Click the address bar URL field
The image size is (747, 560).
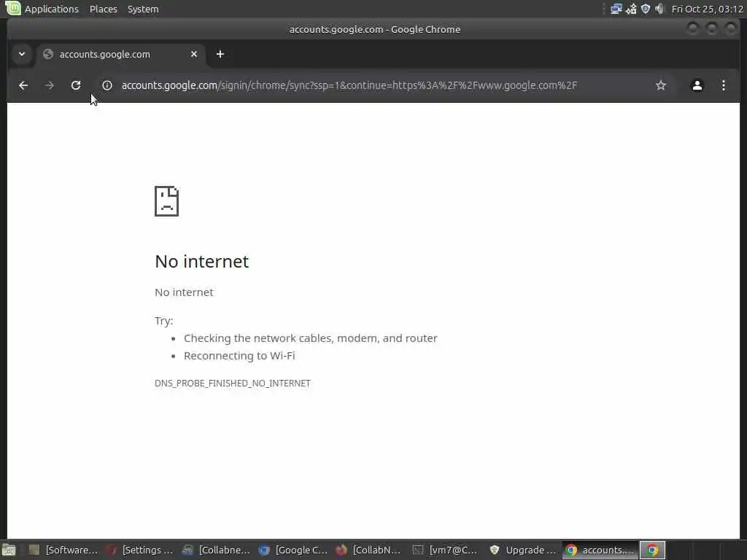(349, 85)
